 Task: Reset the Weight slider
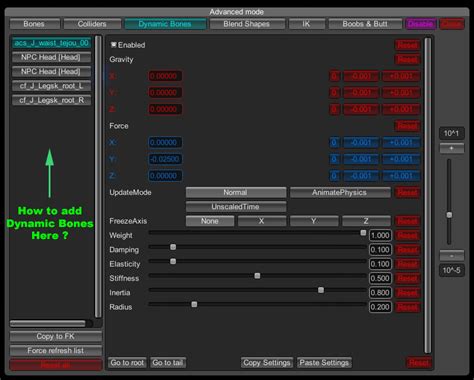(x=407, y=235)
